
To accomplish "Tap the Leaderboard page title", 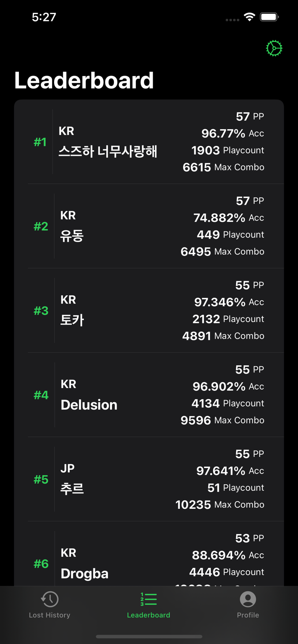I will click(84, 80).
